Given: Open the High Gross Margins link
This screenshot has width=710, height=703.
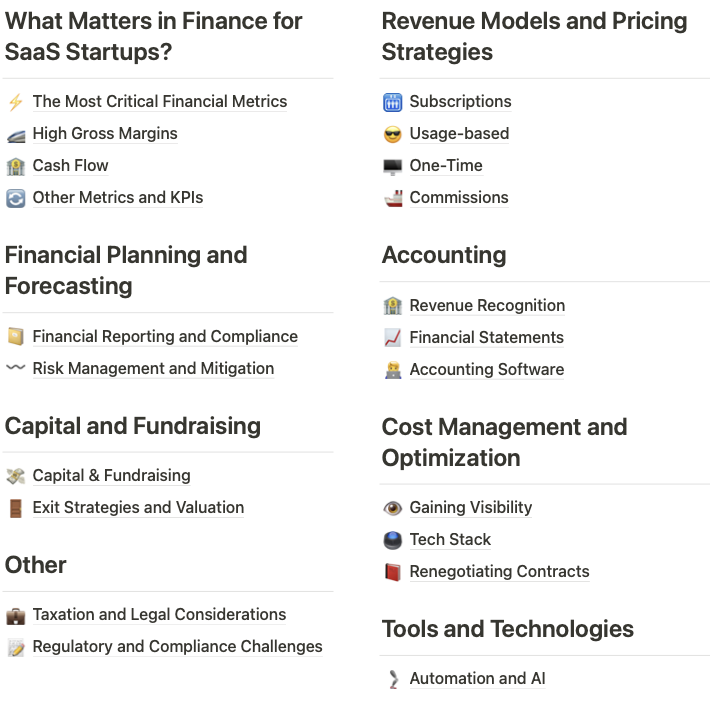Looking at the screenshot, I should (105, 134).
